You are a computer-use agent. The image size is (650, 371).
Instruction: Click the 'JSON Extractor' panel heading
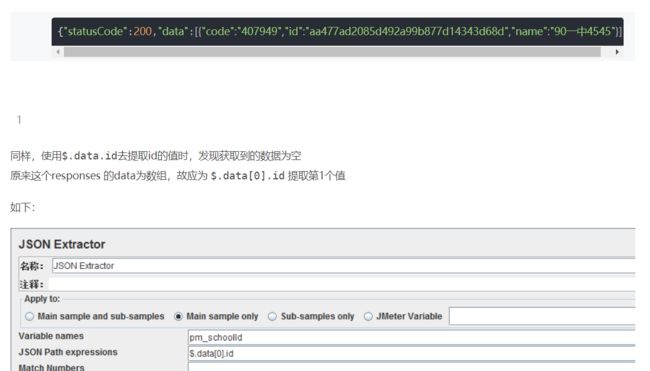coord(62,244)
